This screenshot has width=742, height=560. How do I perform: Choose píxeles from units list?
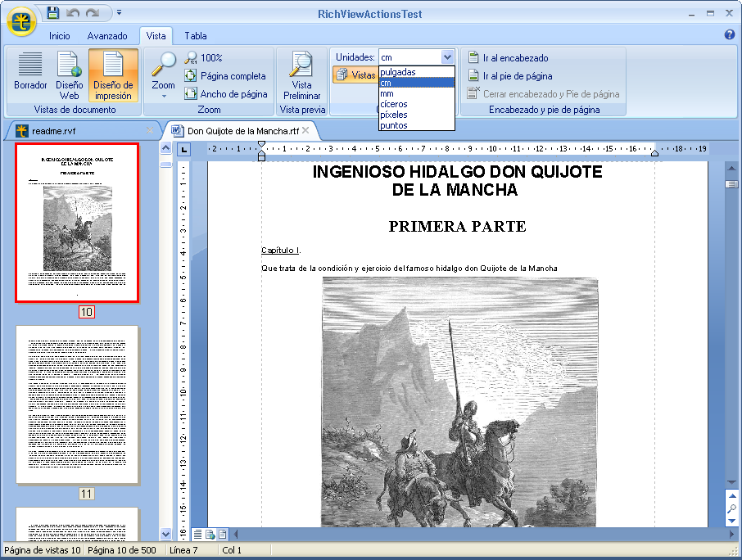click(x=395, y=115)
